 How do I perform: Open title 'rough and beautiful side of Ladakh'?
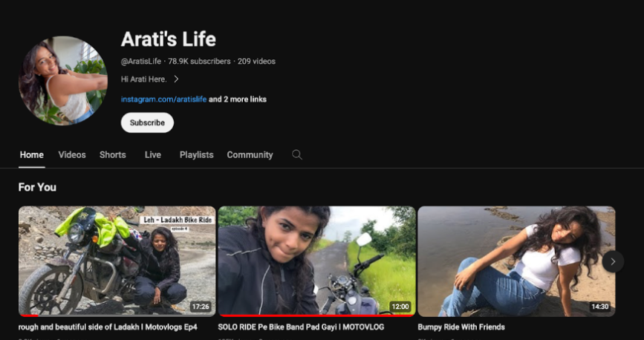108,327
